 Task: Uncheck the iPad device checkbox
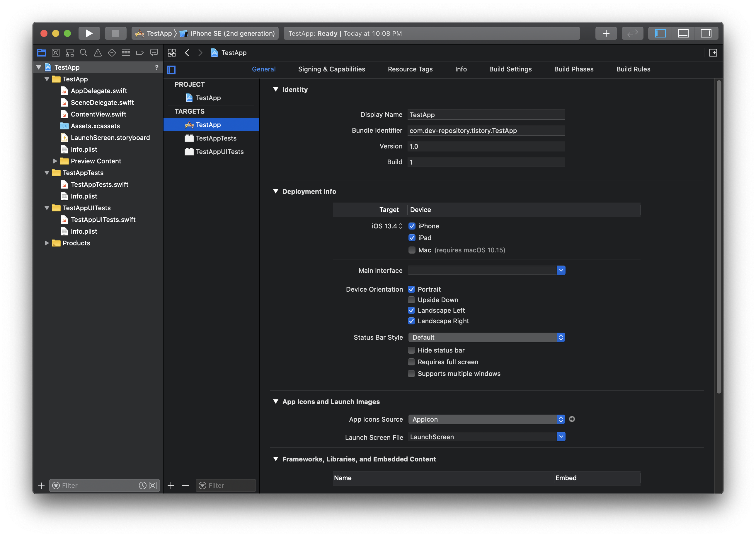tap(412, 238)
